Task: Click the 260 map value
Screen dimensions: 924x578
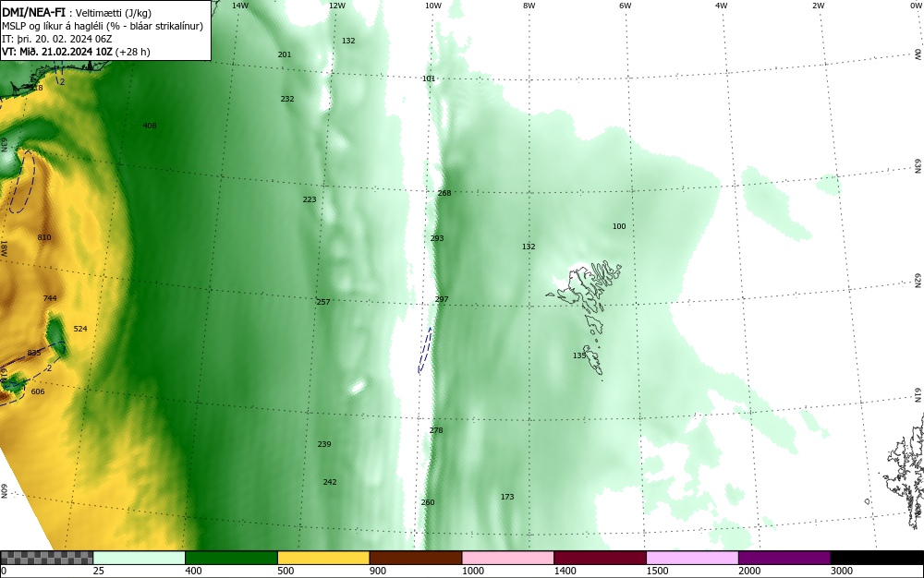Action: coord(428,502)
